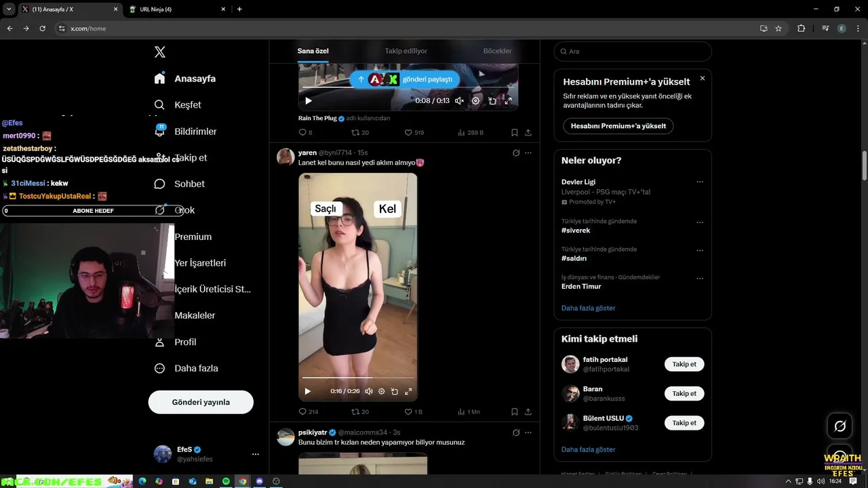Switch to the Böcekler tab
The width and height of the screenshot is (868, 488).
(x=497, y=51)
